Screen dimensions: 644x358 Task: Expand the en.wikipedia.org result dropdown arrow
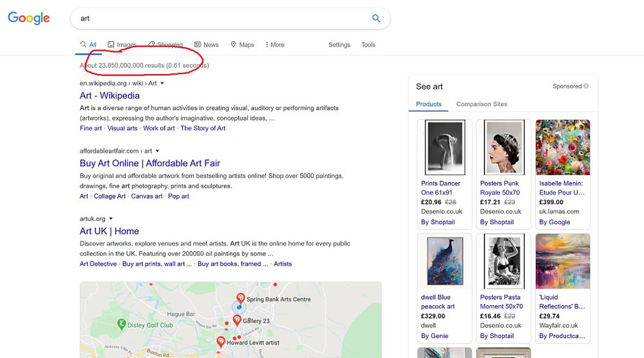coord(162,84)
